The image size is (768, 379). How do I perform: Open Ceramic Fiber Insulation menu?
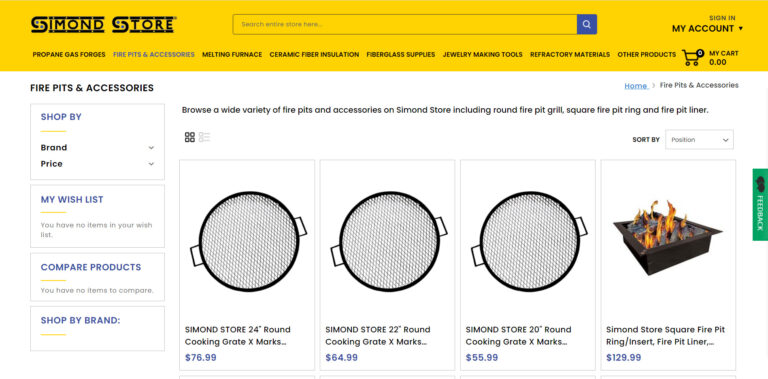314,54
